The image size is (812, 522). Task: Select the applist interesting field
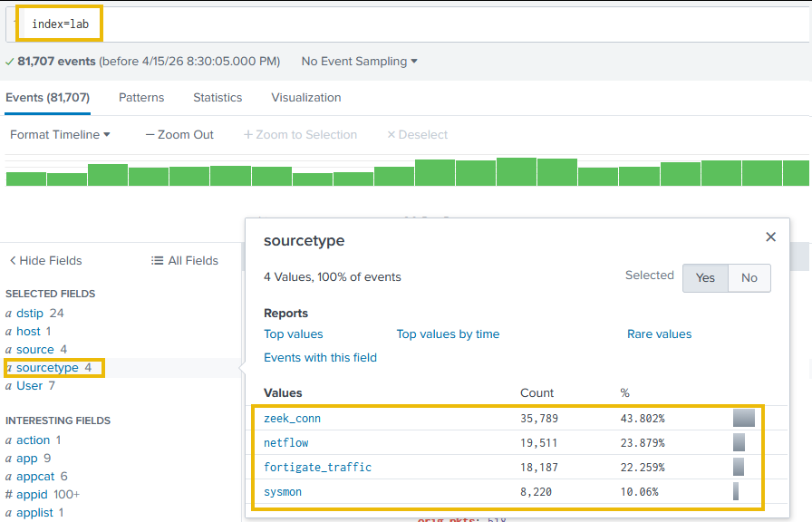tap(34, 513)
